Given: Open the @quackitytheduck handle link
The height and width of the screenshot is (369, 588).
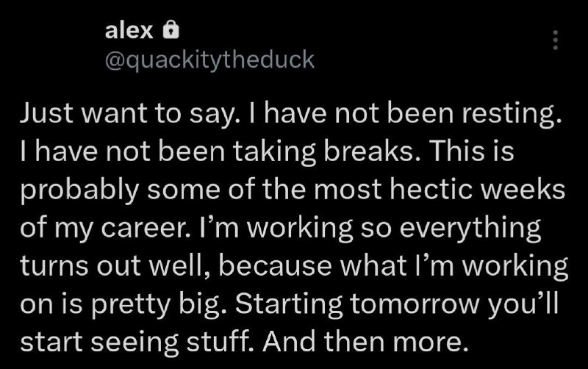Looking at the screenshot, I should pos(209,60).
